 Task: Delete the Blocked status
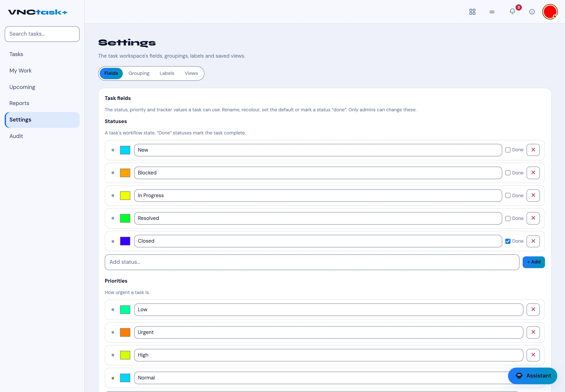533,173
